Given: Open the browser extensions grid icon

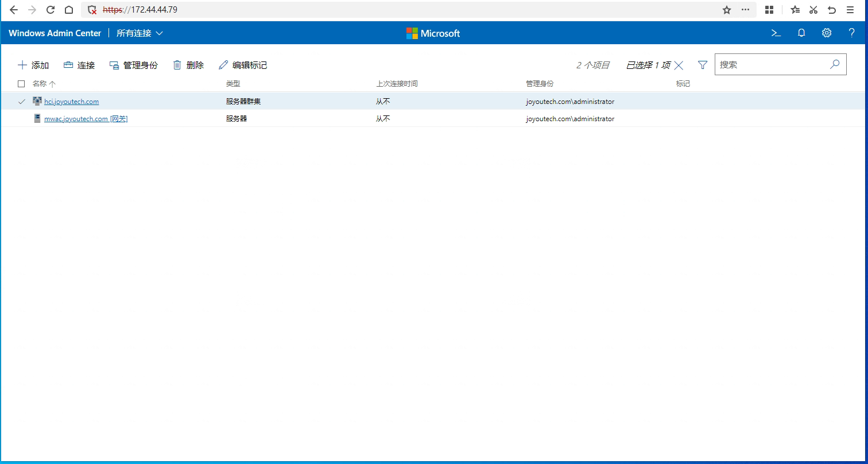Looking at the screenshot, I should 769,10.
